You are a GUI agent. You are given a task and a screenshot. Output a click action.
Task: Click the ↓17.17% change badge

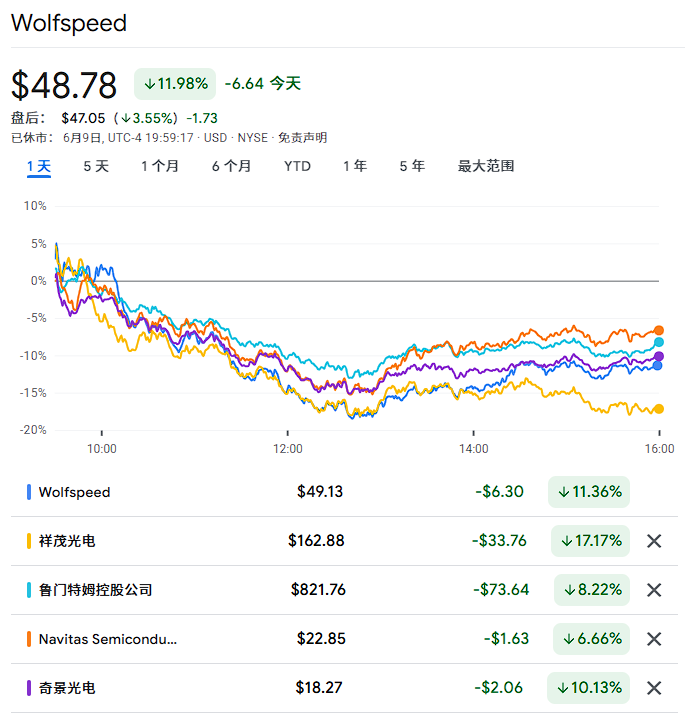(x=590, y=541)
